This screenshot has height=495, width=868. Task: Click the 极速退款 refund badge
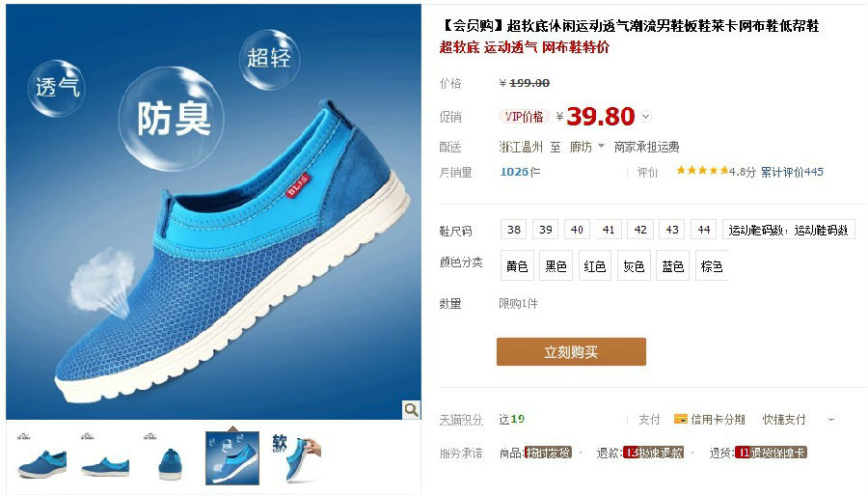653,453
